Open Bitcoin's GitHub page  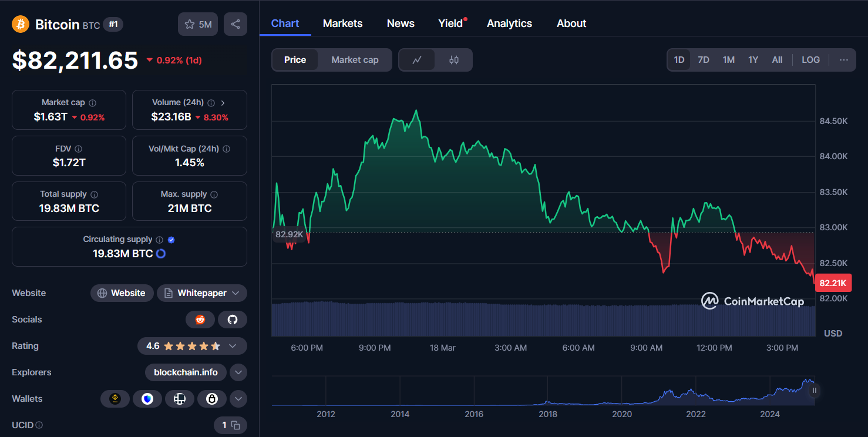[x=233, y=320]
